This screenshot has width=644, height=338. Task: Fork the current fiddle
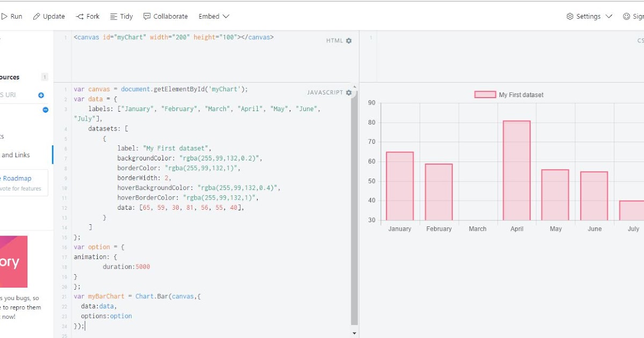tap(87, 16)
